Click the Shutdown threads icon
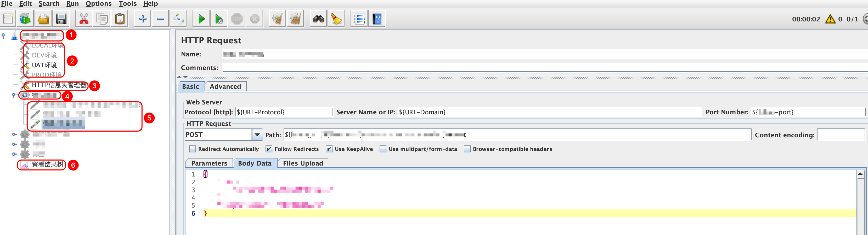The image size is (868, 235). (255, 19)
